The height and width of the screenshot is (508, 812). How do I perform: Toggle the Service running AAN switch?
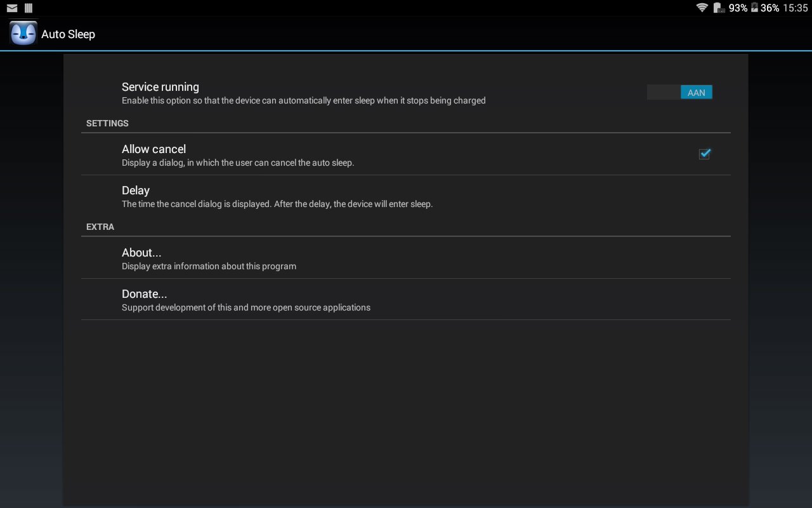pos(680,92)
